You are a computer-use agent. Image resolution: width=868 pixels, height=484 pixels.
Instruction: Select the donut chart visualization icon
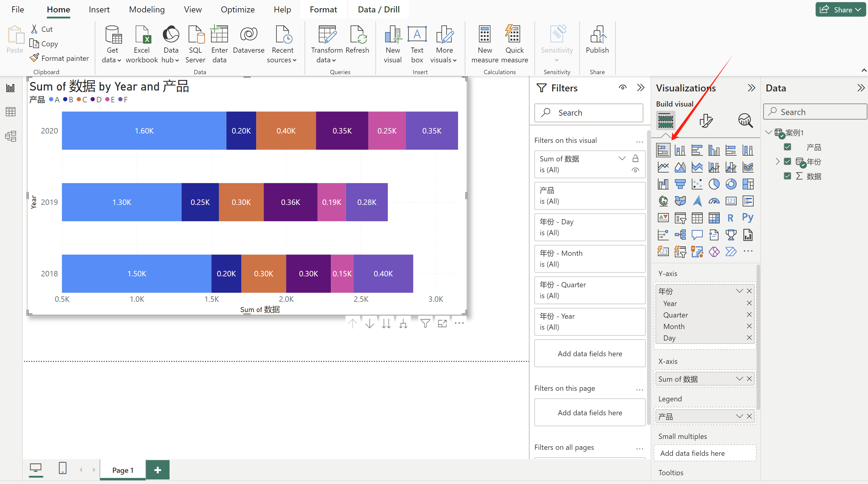point(731,184)
